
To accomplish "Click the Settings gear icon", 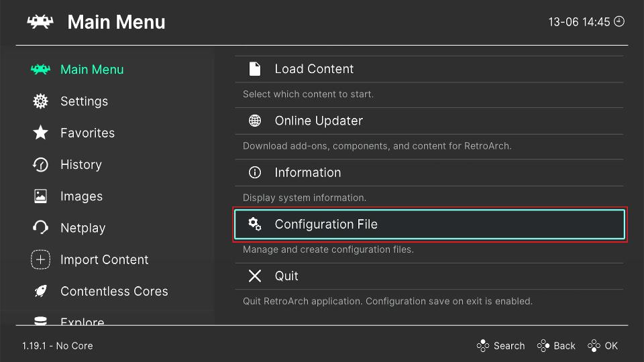I will pyautogui.click(x=40, y=101).
